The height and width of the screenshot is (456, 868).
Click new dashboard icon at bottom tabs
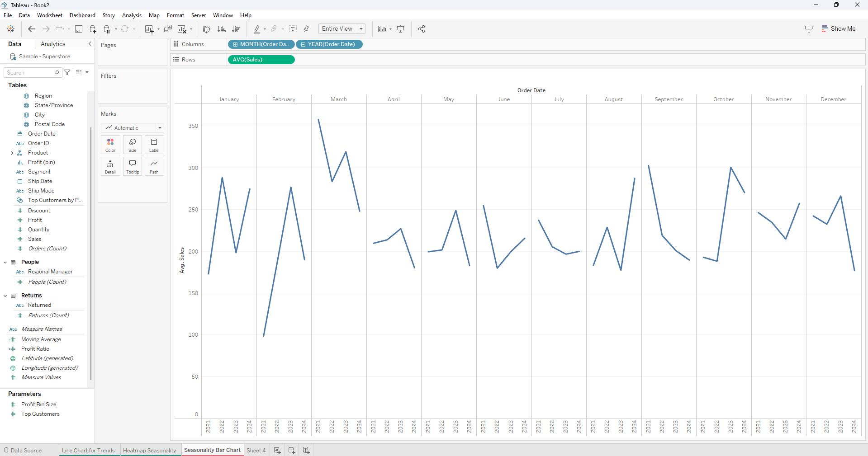[x=292, y=451]
